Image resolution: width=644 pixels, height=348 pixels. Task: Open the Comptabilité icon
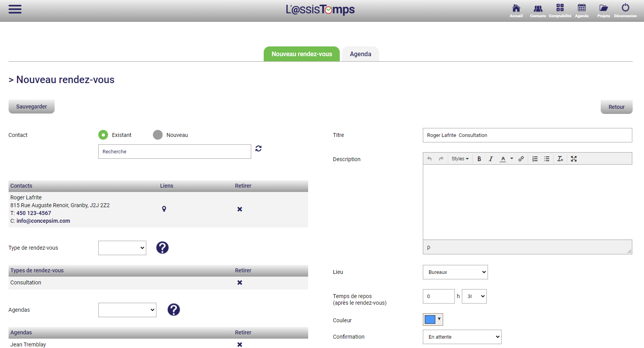[560, 10]
